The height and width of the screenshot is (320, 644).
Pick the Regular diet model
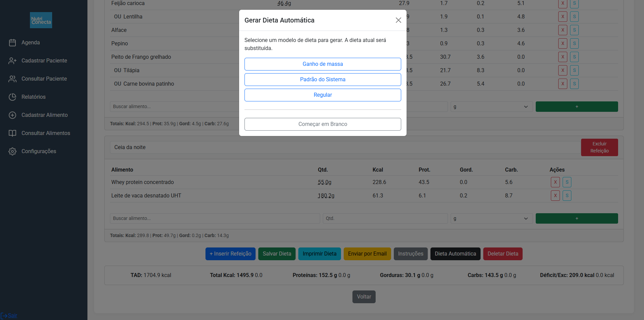tap(323, 95)
